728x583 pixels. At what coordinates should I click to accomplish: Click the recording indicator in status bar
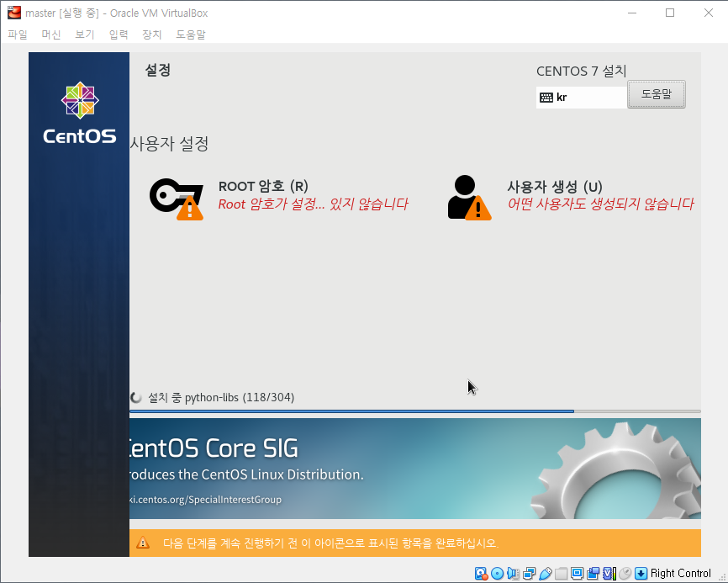593,573
